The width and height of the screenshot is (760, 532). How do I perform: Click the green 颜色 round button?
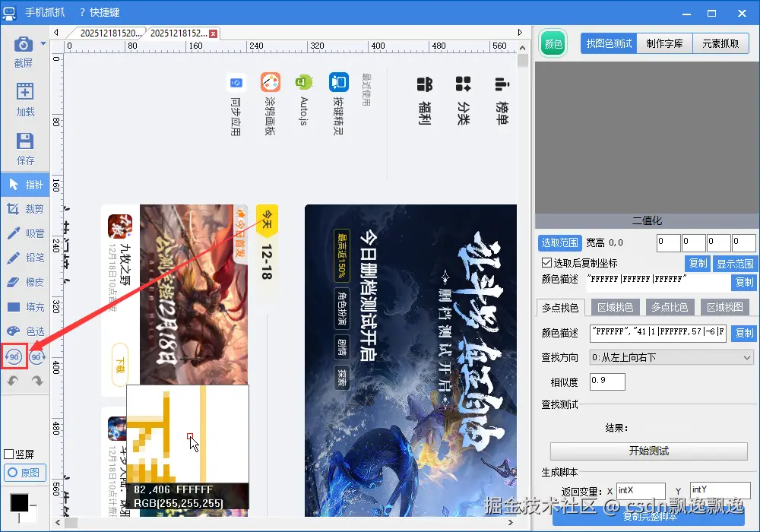553,44
